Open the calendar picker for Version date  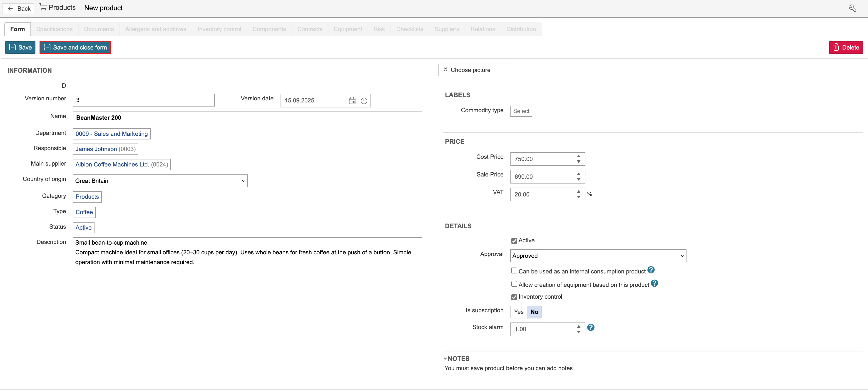pyautogui.click(x=352, y=100)
